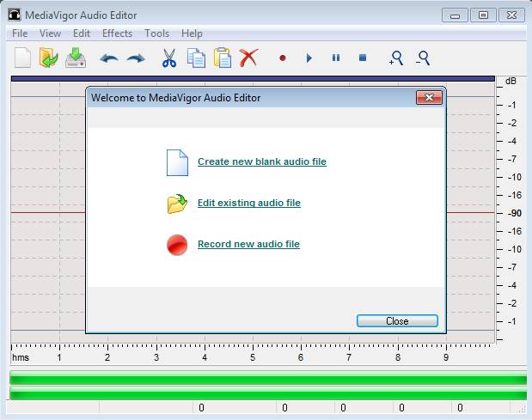Image resolution: width=532 pixels, height=420 pixels.
Task: Click the Copy toolbar icon
Action: click(196, 58)
